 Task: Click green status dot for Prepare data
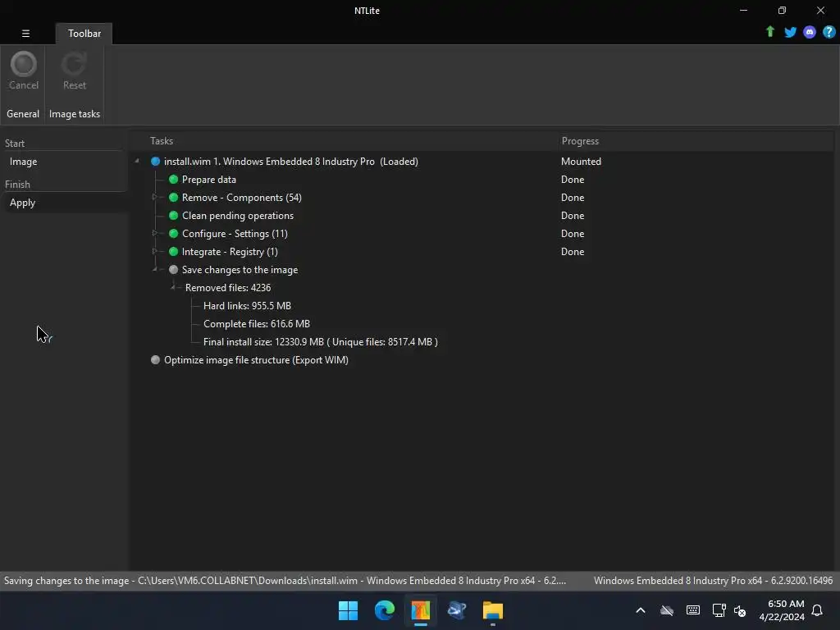tap(173, 180)
